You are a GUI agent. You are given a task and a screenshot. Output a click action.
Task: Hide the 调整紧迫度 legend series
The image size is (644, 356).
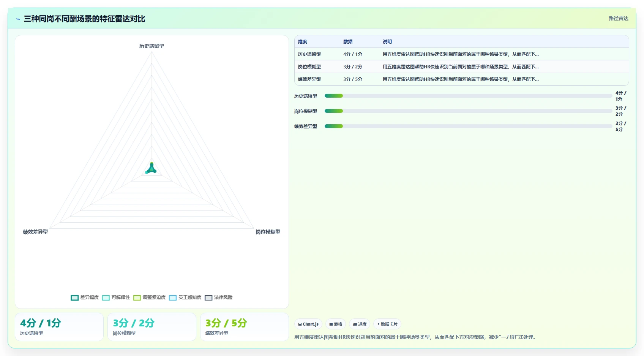coord(149,297)
